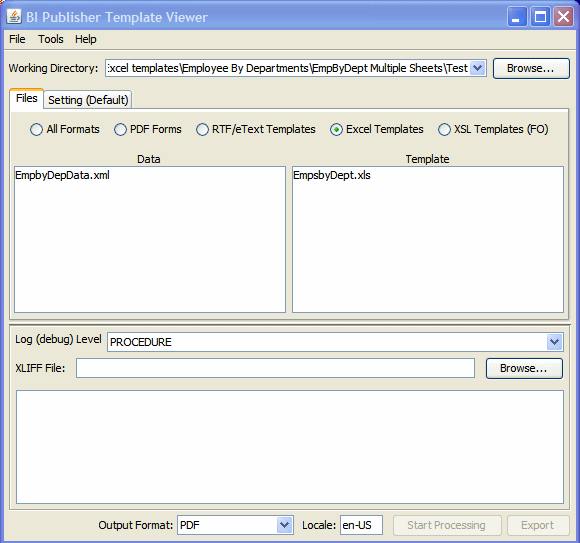Open the Help menu
The image size is (580, 543).
[85, 39]
